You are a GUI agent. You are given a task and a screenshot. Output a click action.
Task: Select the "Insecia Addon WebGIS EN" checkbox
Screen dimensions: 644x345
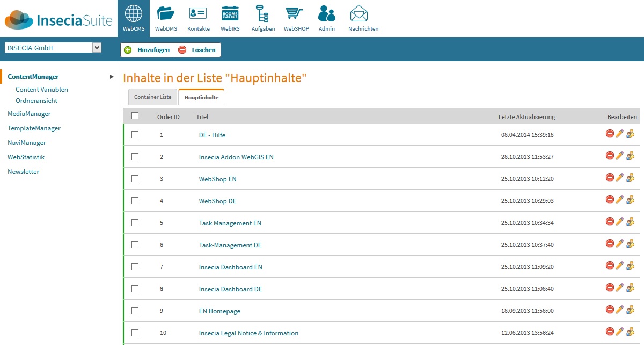pos(135,157)
